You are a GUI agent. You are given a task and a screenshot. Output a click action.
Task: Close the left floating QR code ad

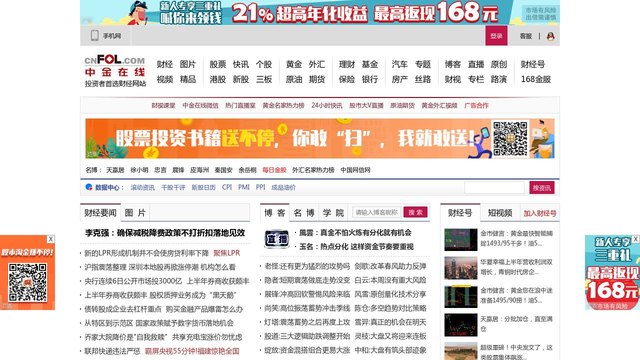[x=51, y=239]
